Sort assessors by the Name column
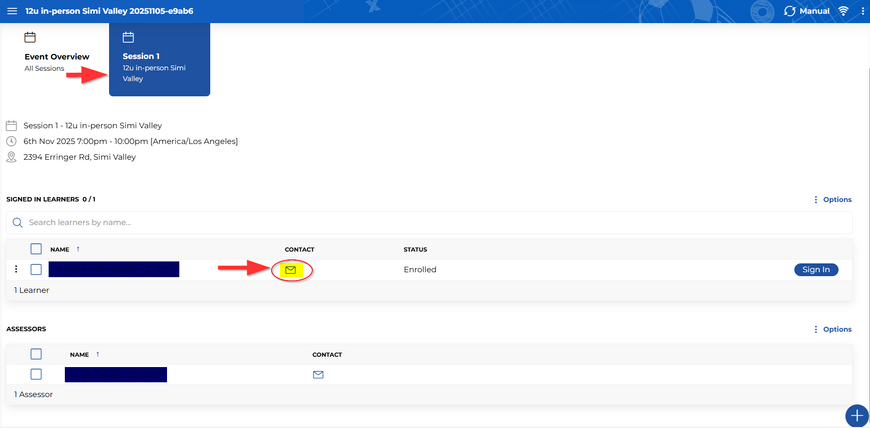The width and height of the screenshot is (870, 428). (80, 354)
